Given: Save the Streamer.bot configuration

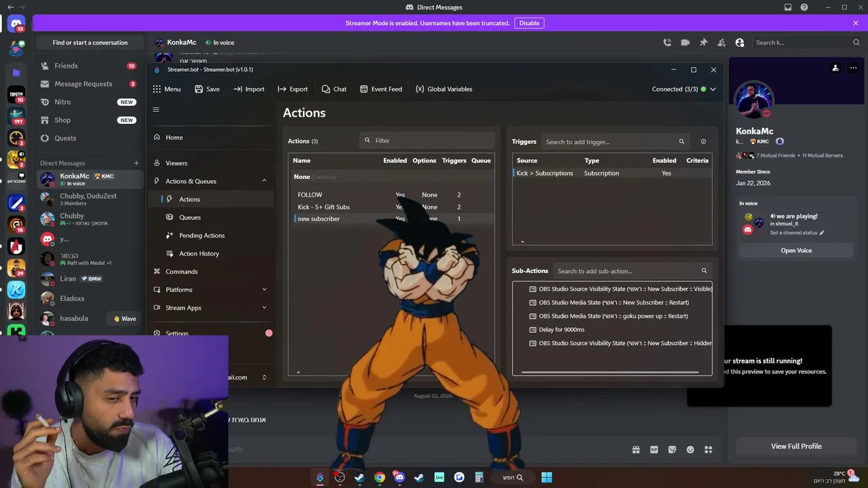Looking at the screenshot, I should point(207,89).
